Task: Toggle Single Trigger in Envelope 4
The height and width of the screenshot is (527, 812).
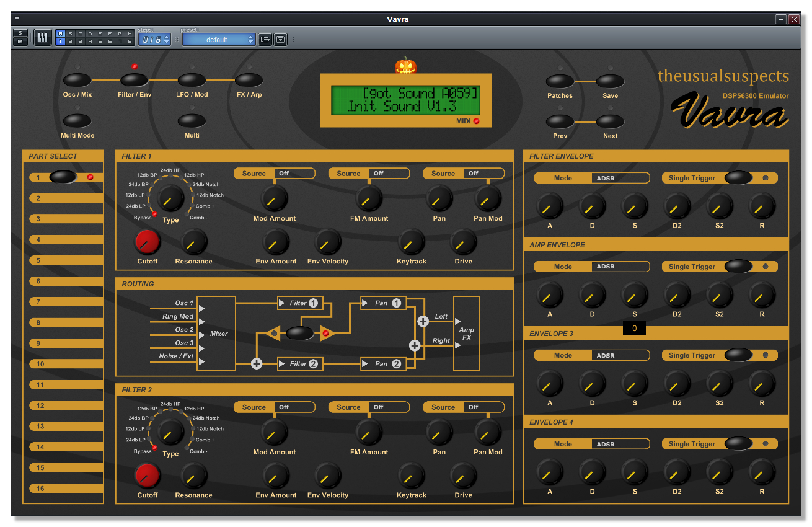Action: point(738,444)
